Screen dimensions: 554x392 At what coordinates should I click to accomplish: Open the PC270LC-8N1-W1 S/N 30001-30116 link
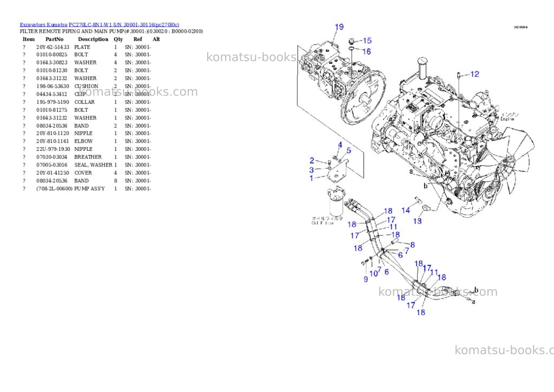click(124, 25)
